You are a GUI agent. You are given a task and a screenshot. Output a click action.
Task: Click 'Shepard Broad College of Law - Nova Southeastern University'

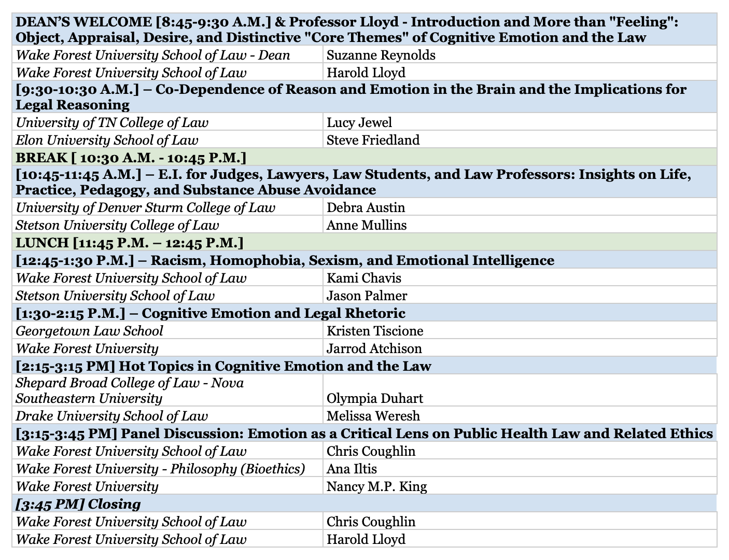point(130,390)
